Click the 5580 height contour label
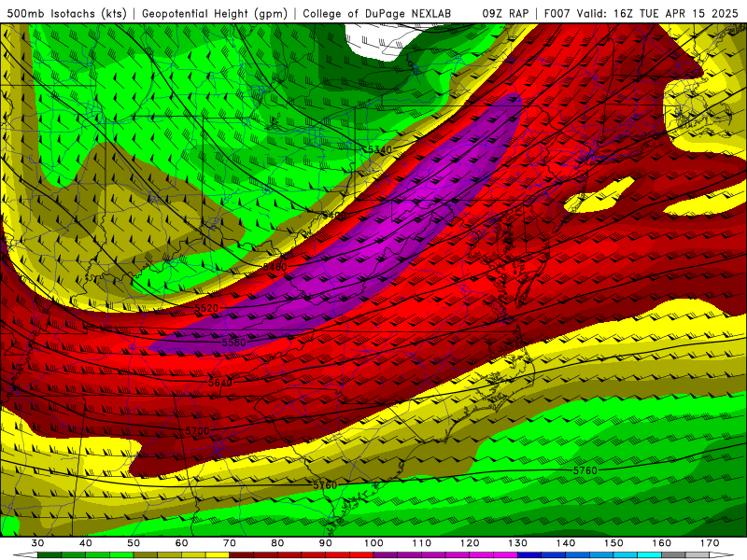Viewport: 747px width, 560px height. click(x=234, y=343)
